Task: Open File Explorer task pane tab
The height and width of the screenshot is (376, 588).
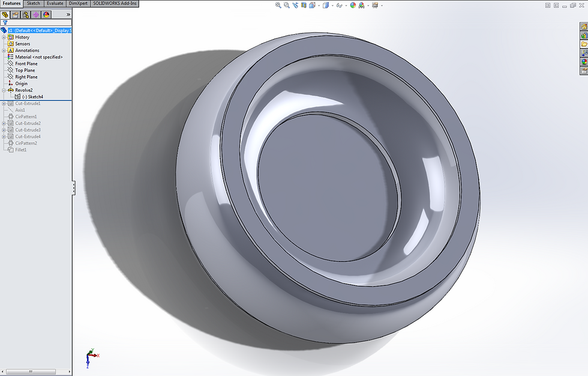Action: tap(584, 44)
